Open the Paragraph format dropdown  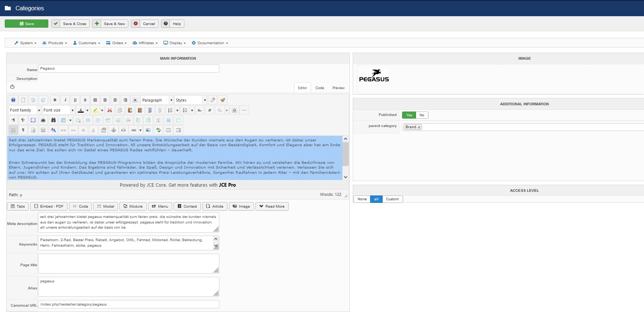pos(157,100)
